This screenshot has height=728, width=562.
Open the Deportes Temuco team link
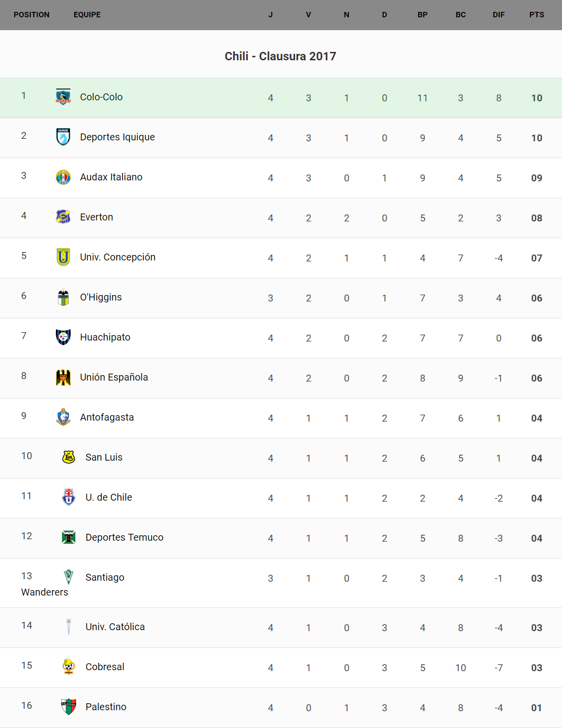click(x=124, y=537)
